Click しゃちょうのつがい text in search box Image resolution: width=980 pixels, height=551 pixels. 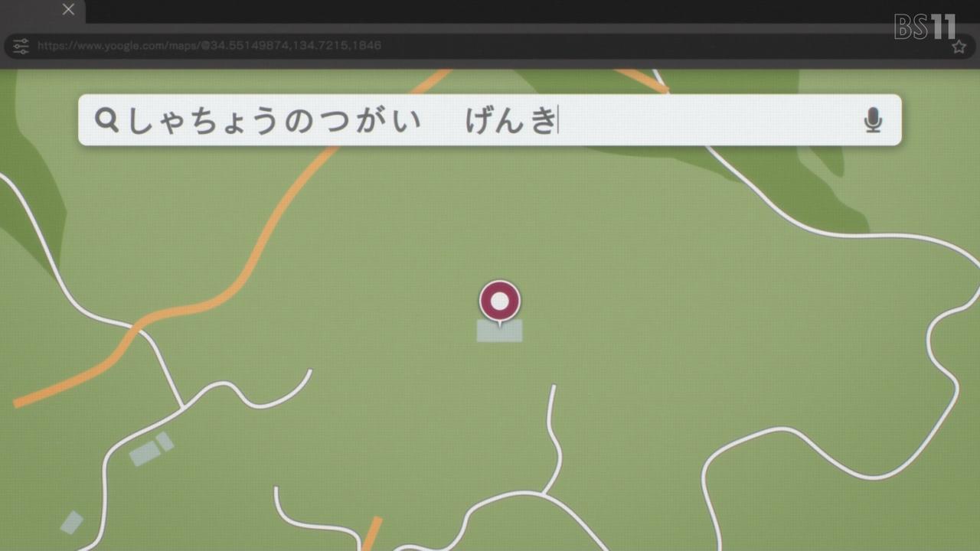[274, 121]
